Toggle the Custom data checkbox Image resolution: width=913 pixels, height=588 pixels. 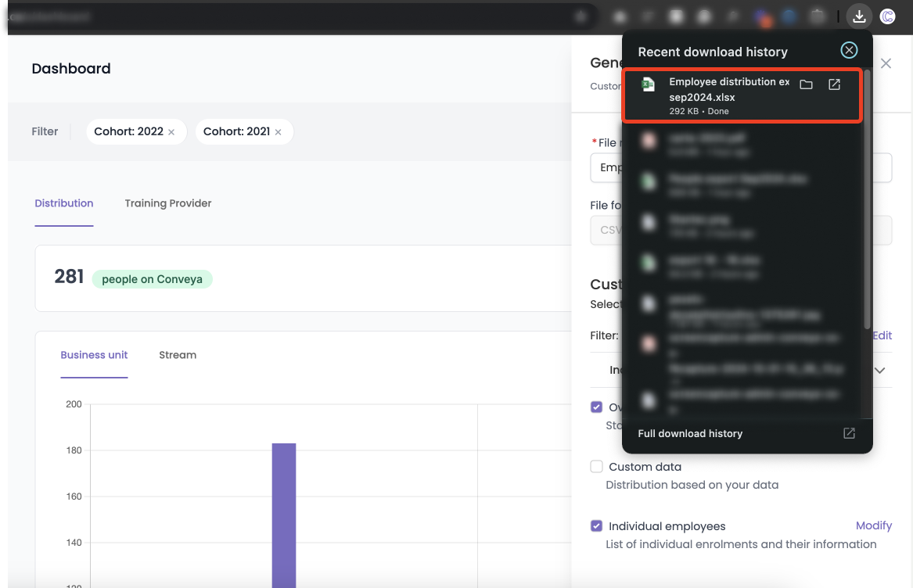click(x=596, y=466)
